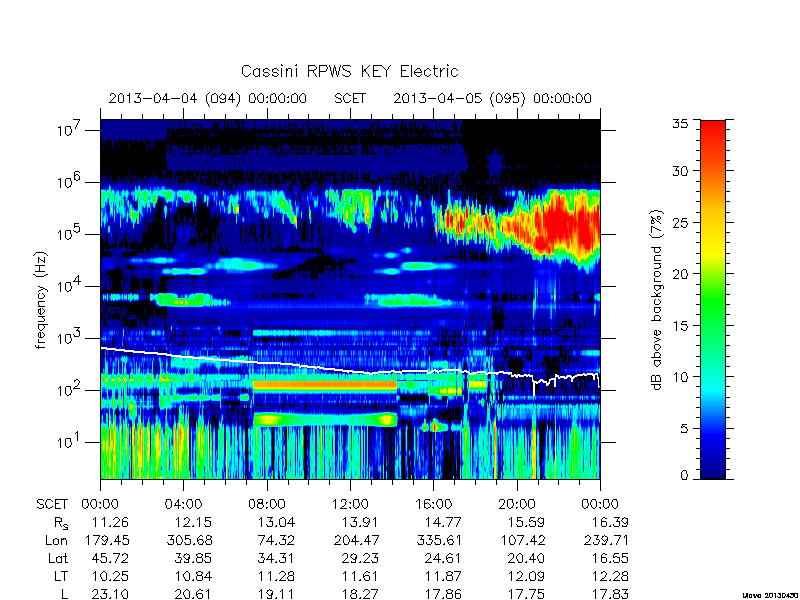The width and height of the screenshot is (800, 600).
Task: Click the 'frequency (Hz)' axis label
Action: [x=41, y=300]
